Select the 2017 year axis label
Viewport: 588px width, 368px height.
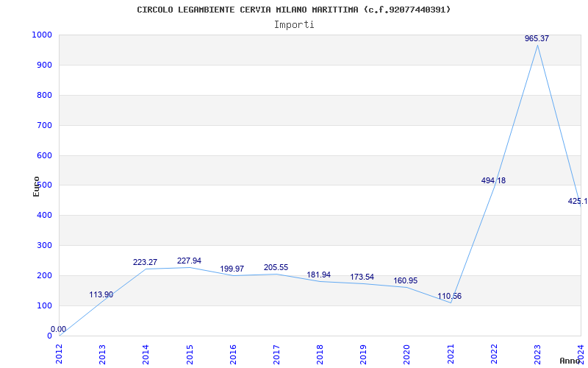276,353
